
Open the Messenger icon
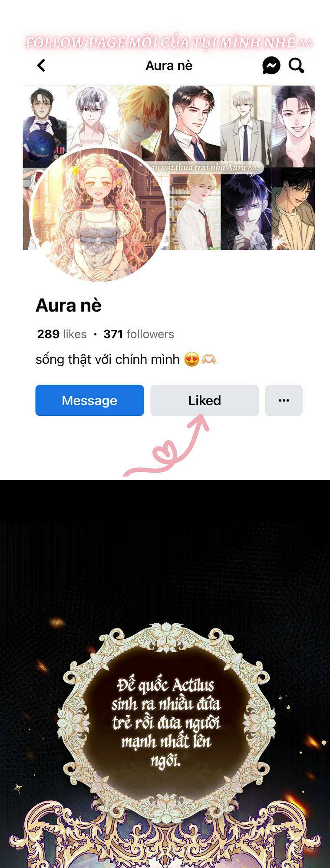(x=271, y=66)
